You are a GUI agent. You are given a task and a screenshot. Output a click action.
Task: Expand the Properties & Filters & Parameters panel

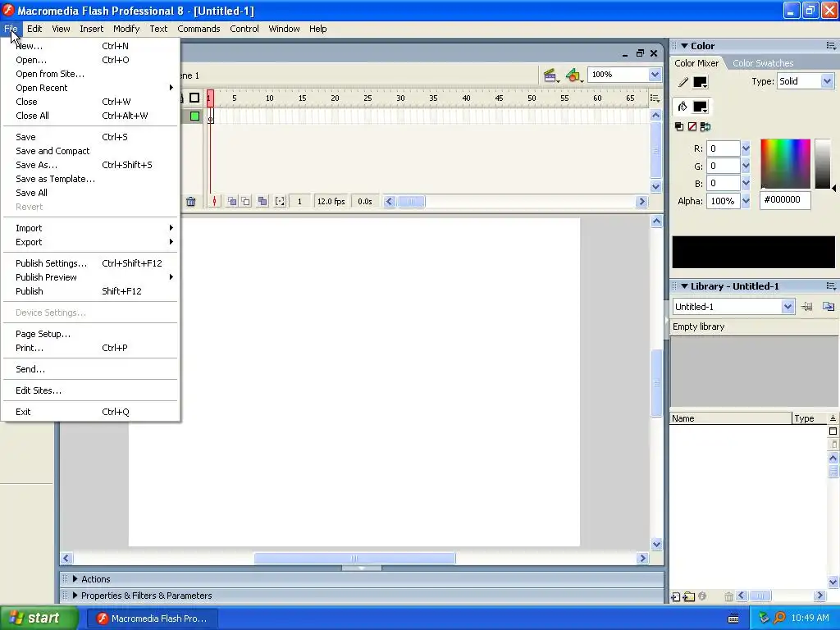(75, 596)
